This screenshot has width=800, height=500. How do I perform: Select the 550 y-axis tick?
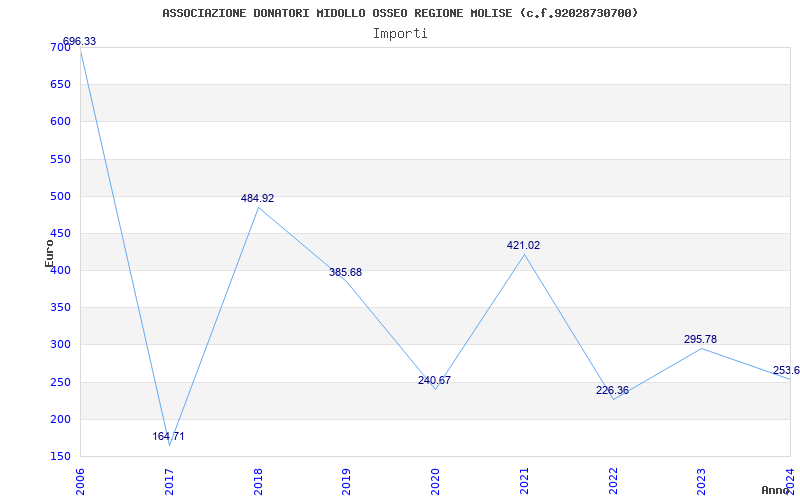coord(60,160)
